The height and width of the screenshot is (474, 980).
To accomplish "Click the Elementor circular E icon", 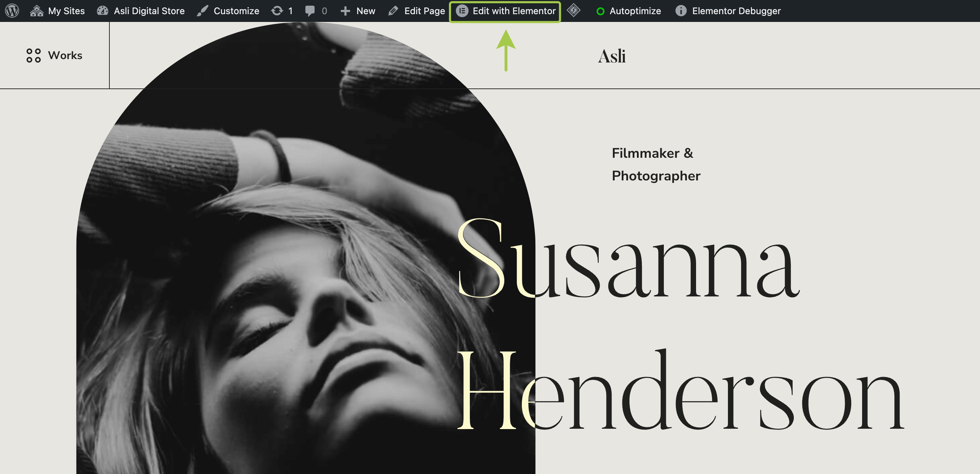I will 462,11.
